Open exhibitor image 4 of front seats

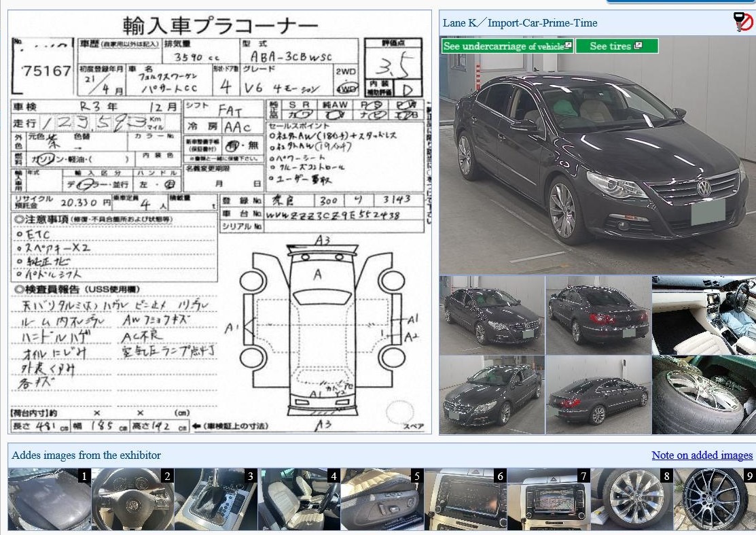coord(299,500)
